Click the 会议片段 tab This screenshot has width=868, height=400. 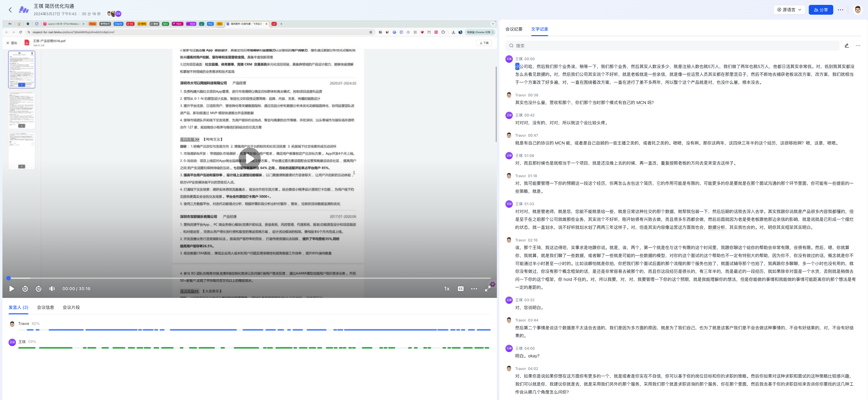71,307
